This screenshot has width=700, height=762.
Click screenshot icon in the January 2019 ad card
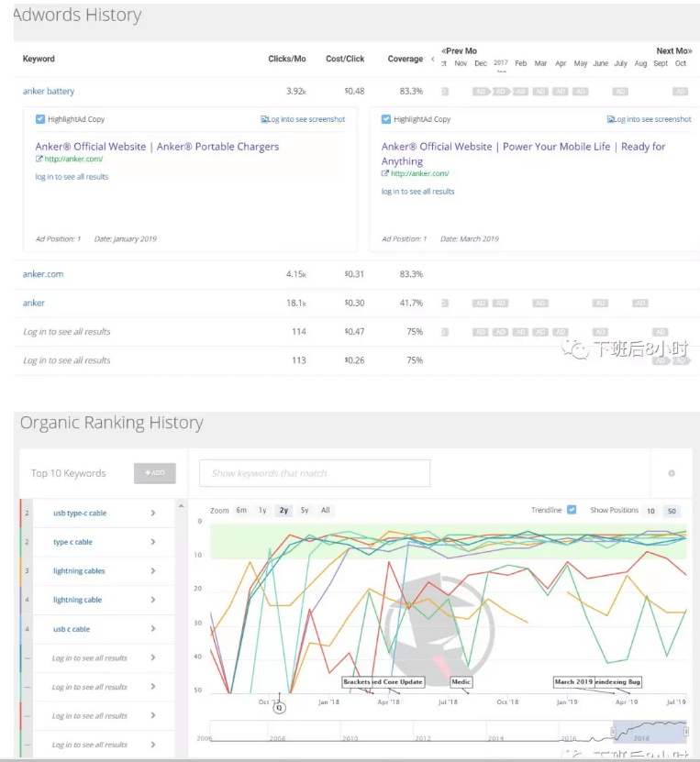click(x=264, y=119)
